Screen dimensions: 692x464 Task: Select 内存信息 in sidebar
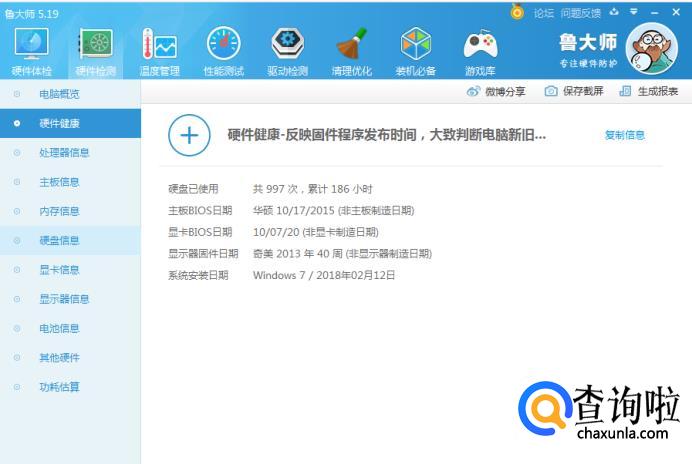click(x=70, y=211)
